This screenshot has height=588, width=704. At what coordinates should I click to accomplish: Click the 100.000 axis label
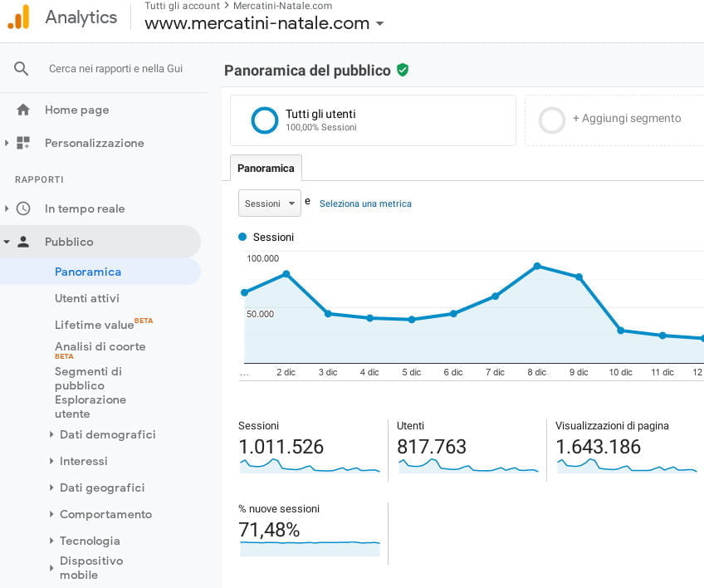pos(262,258)
